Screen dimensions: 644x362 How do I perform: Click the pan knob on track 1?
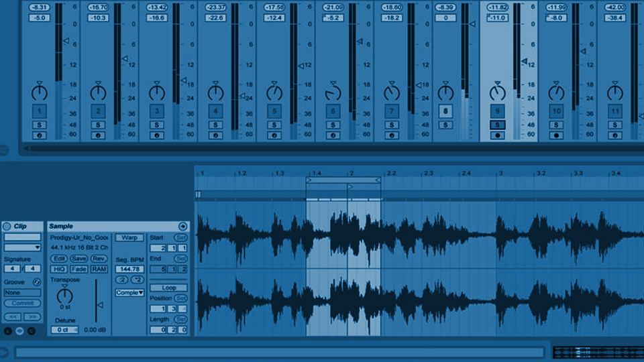[40, 93]
